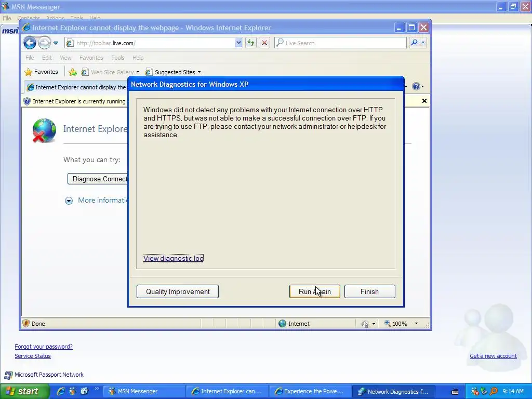
Task: Click View diagnostic log link
Action: pos(174,258)
